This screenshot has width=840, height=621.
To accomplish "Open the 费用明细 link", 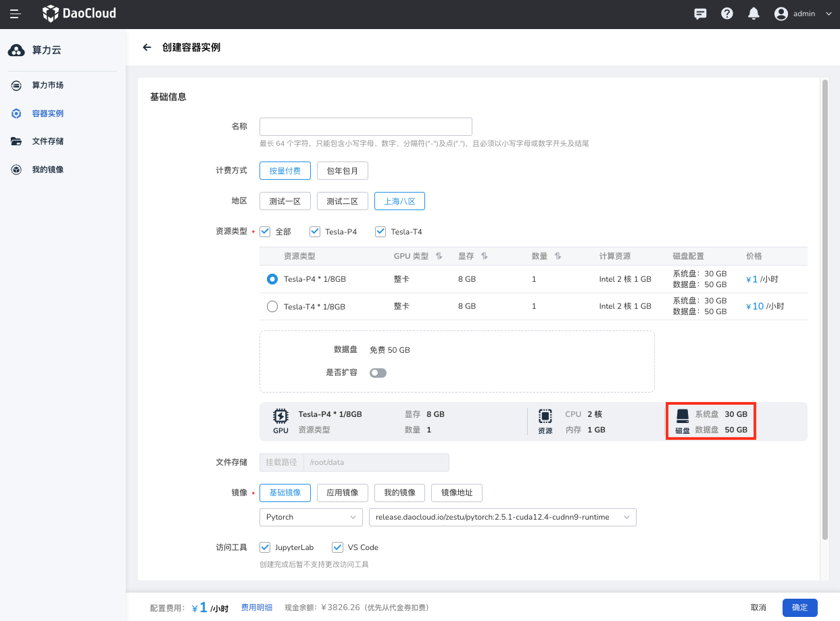I will (x=257, y=607).
